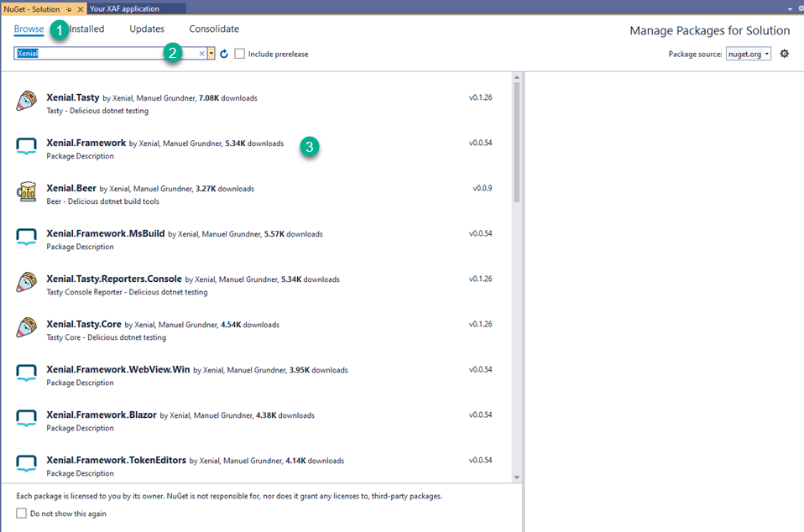Image resolution: width=804 pixels, height=532 pixels.
Task: Select the Xenial.Beer mug icon
Action: point(26,191)
